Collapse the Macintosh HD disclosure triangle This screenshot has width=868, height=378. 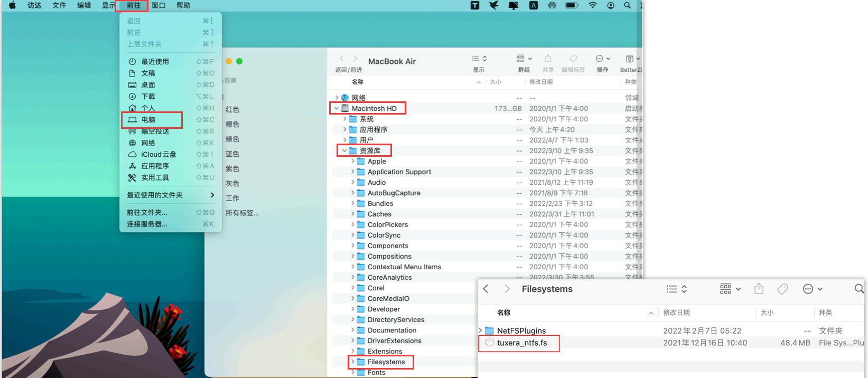pos(337,108)
